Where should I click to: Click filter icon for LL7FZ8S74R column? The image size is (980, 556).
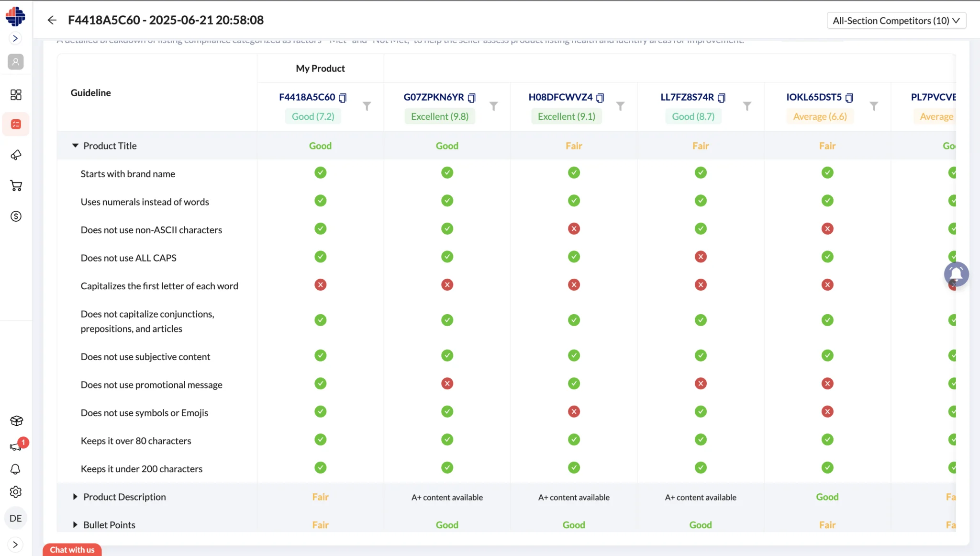pyautogui.click(x=746, y=106)
